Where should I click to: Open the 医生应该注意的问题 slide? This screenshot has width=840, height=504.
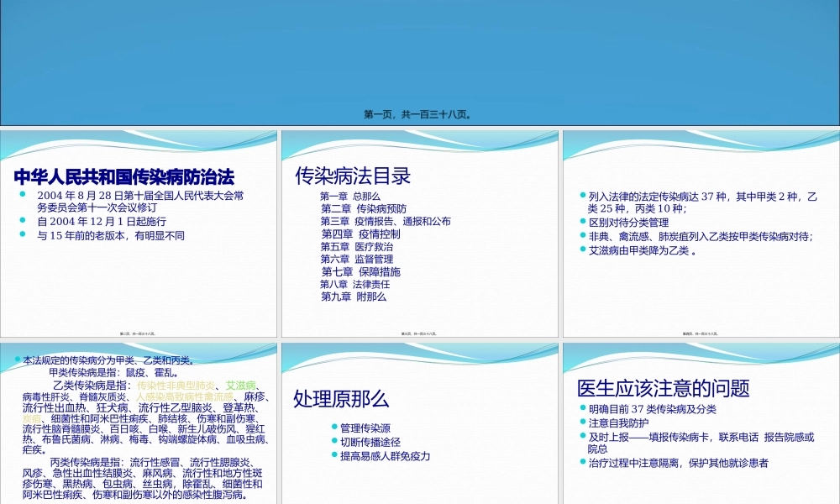(x=701, y=420)
